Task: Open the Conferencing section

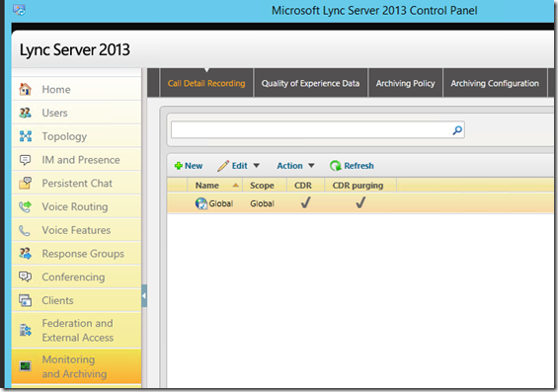Action: tap(73, 277)
